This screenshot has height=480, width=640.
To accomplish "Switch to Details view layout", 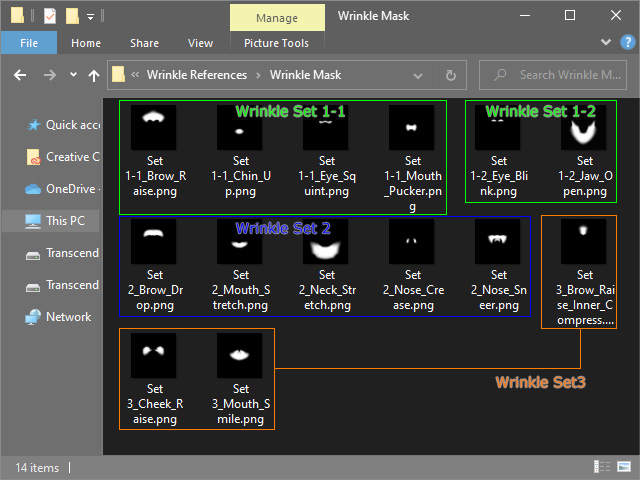I will tap(603, 467).
